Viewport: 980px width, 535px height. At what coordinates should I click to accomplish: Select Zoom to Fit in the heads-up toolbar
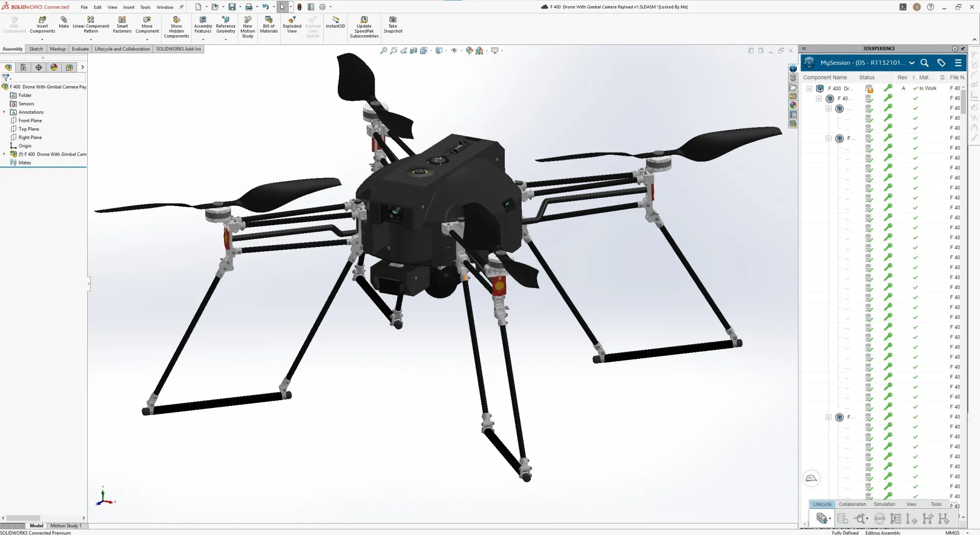[x=383, y=51]
